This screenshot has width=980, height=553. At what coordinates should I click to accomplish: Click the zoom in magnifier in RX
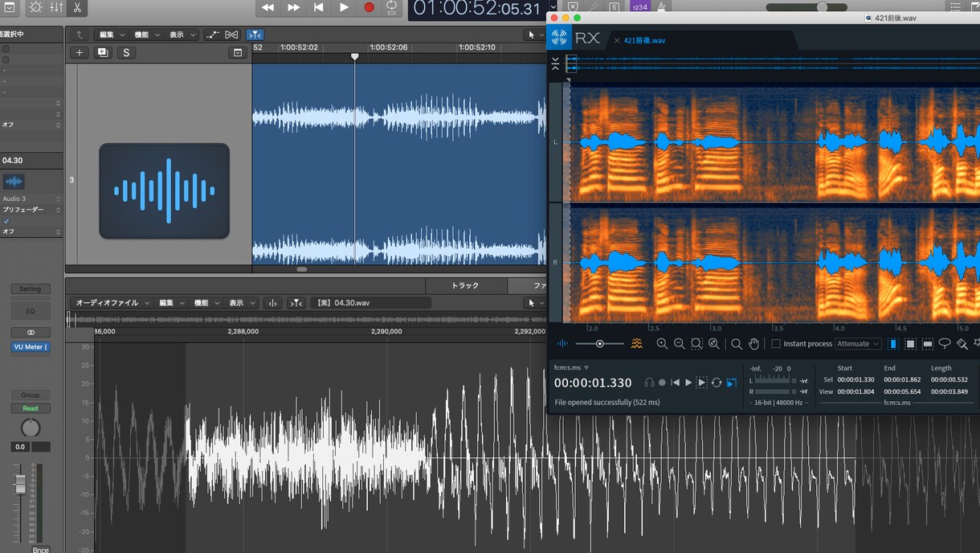point(662,344)
